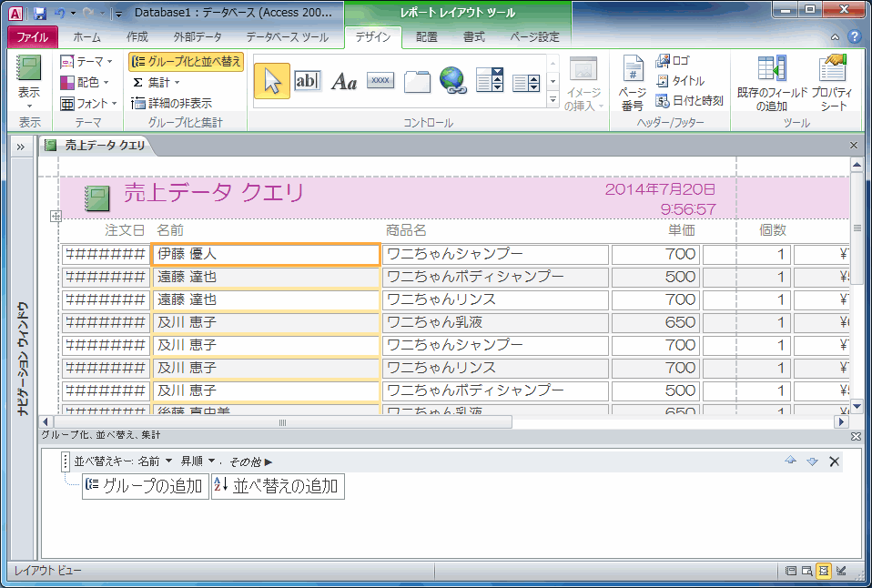Click the horizontal scrollbar thumb
The height and width of the screenshot is (588, 872).
pyautogui.click(x=283, y=422)
